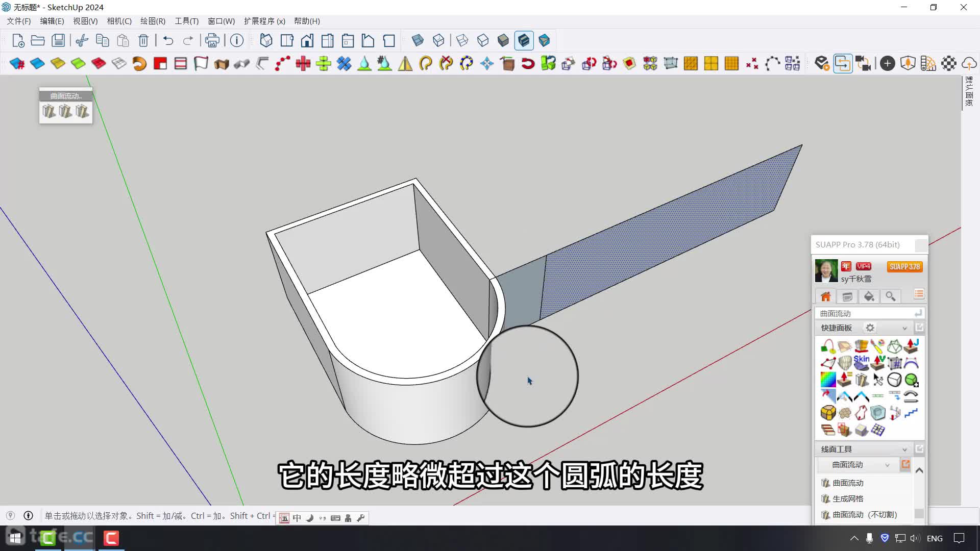
Task: Open the 绘图(R) menu
Action: pyautogui.click(x=153, y=21)
